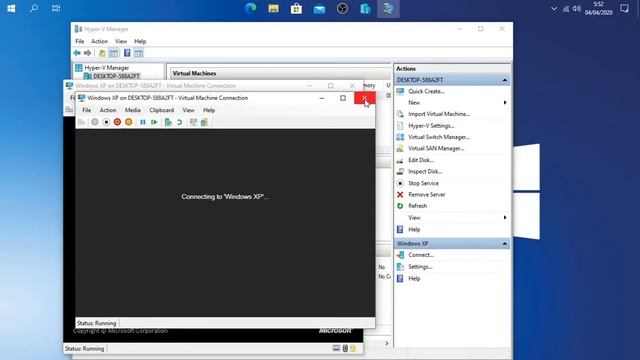Viewport: 640px width, 360px height.
Task: Open the Windows Start menu
Action: coord(11,8)
